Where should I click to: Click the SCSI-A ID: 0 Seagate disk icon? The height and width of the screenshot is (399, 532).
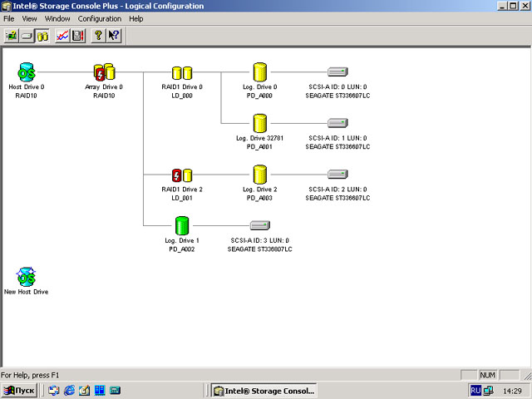(337, 72)
